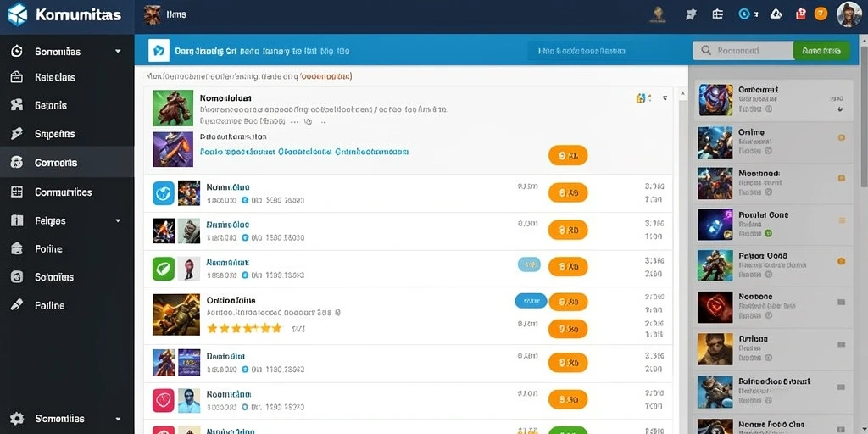Expand the Somomiias sidebar chevron at top
This screenshot has width=868, height=434.
tap(118, 51)
